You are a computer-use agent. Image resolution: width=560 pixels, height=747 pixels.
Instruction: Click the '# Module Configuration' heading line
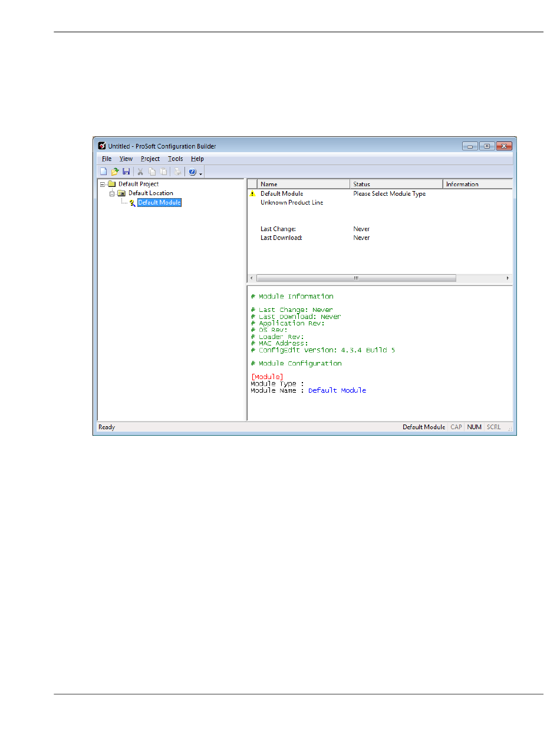click(296, 364)
